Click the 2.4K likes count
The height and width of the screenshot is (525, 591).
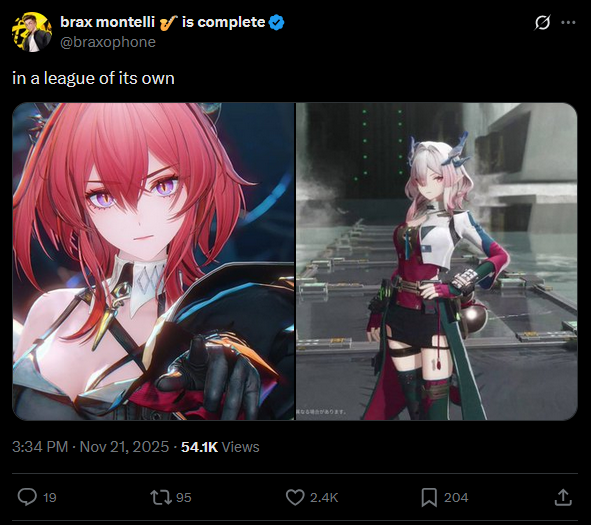pyautogui.click(x=324, y=498)
